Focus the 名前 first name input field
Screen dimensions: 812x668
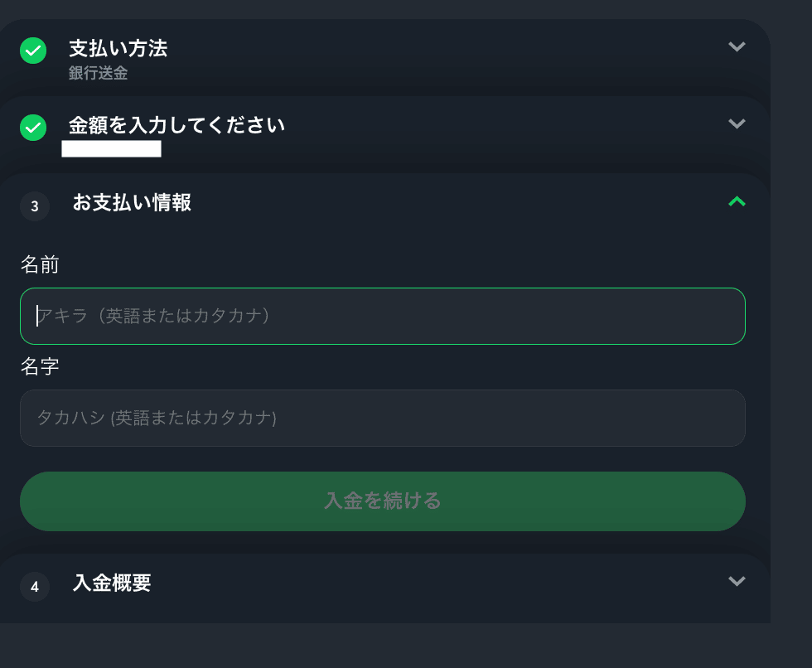point(382,316)
